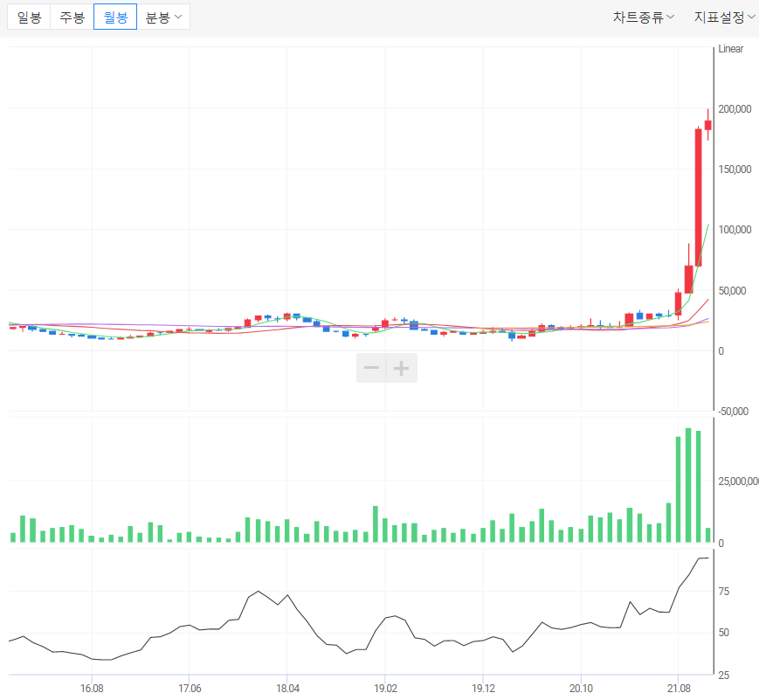Open the 차트종류 chart type dropdown
The width and height of the screenshot is (759, 700).
coord(644,17)
